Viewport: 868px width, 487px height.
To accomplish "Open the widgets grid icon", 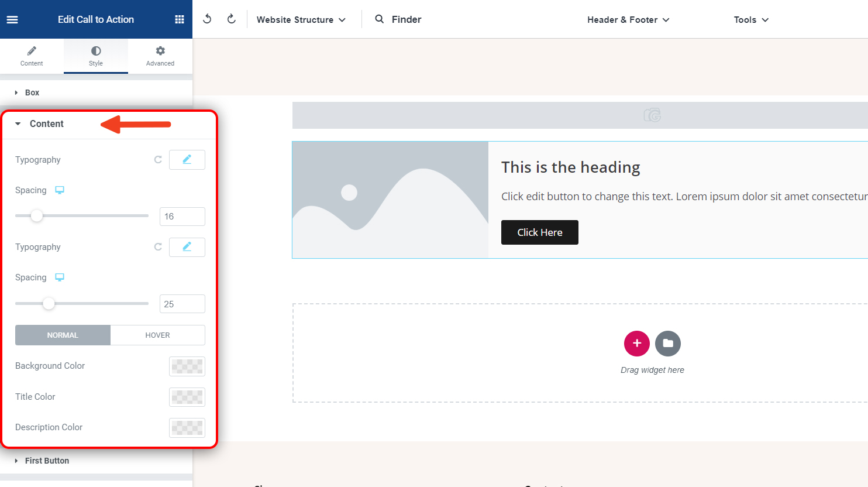I will (180, 19).
